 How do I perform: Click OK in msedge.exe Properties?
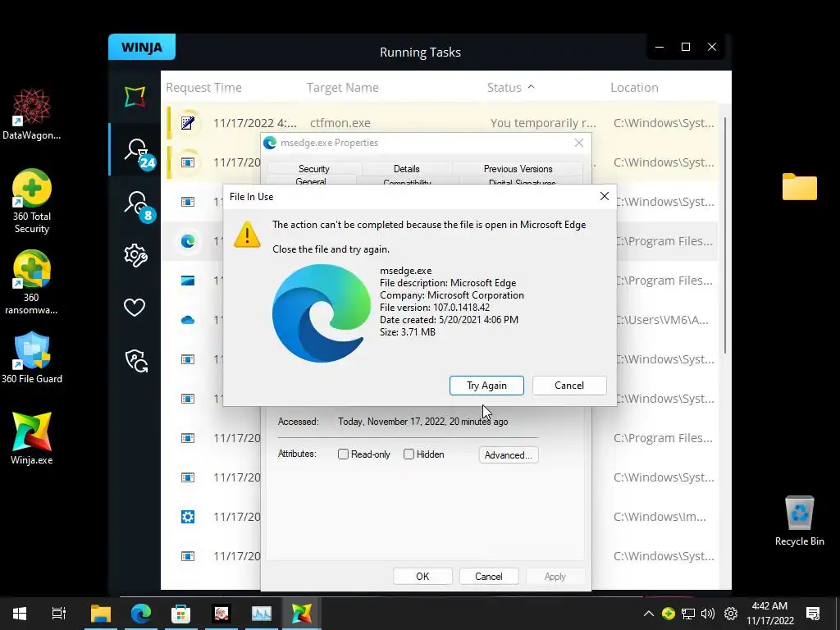[x=422, y=577]
